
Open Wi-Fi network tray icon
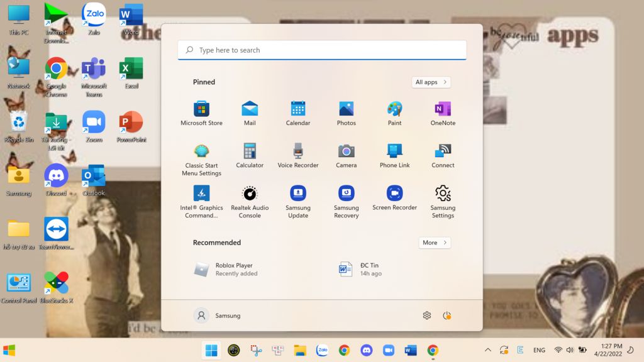558,350
